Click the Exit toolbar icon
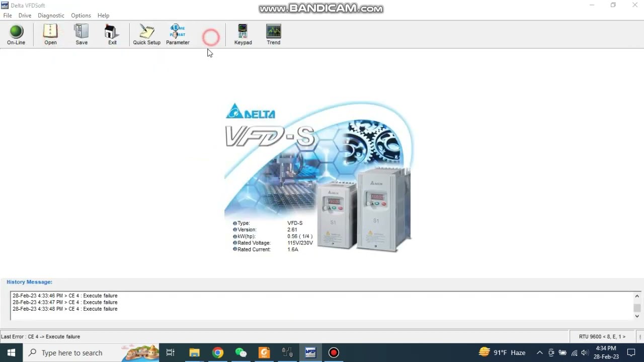Viewport: 644px width, 362px height. tap(112, 35)
